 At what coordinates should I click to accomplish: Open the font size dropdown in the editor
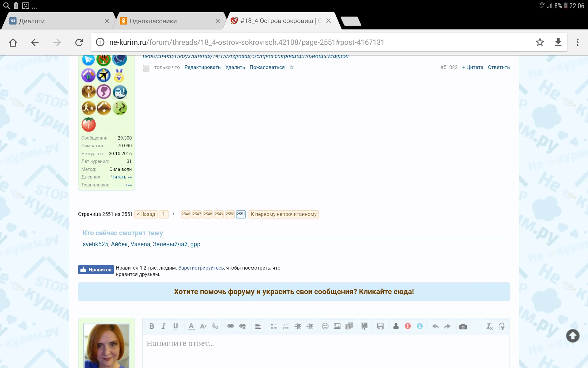[x=203, y=326]
